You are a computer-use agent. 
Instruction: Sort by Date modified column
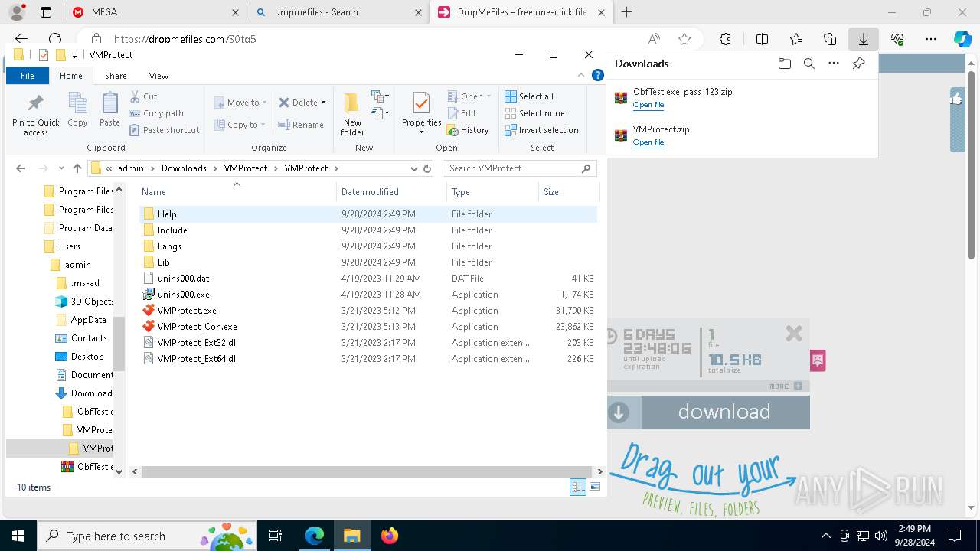pyautogui.click(x=391, y=192)
